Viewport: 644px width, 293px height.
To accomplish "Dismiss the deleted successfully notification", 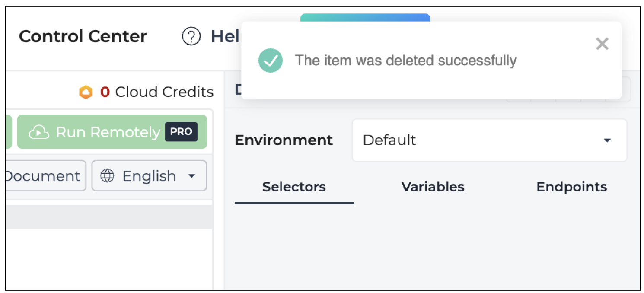I will [602, 44].
